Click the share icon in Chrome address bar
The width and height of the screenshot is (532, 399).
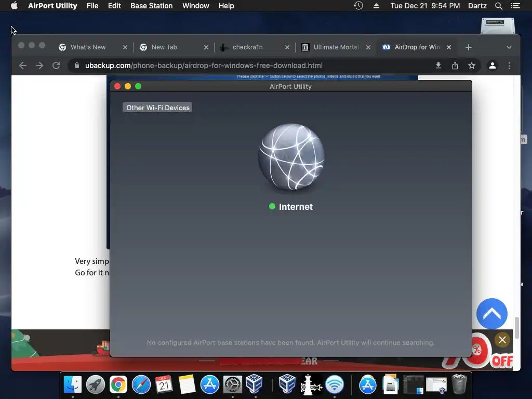[x=455, y=65]
